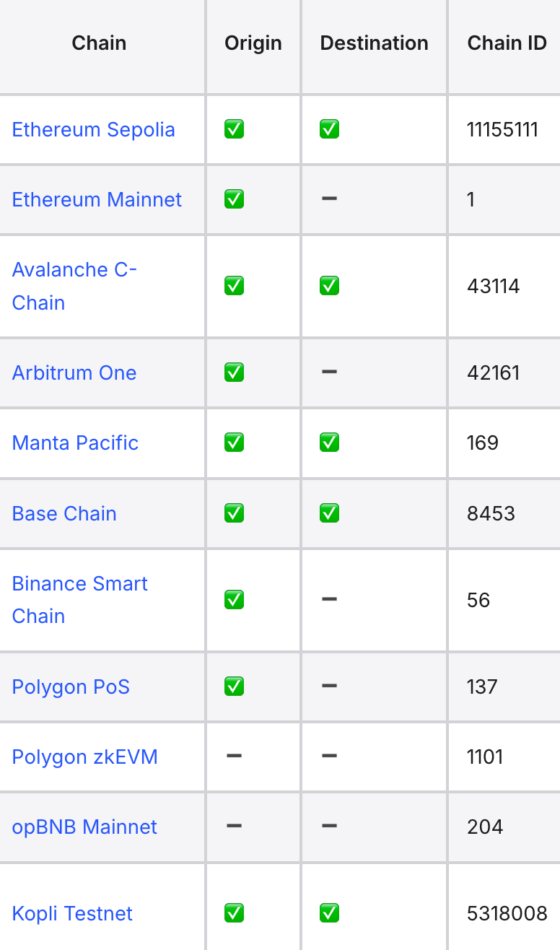Click Avalanche C-Chain destination checkmark icon
The height and width of the screenshot is (950, 560).
click(x=329, y=286)
